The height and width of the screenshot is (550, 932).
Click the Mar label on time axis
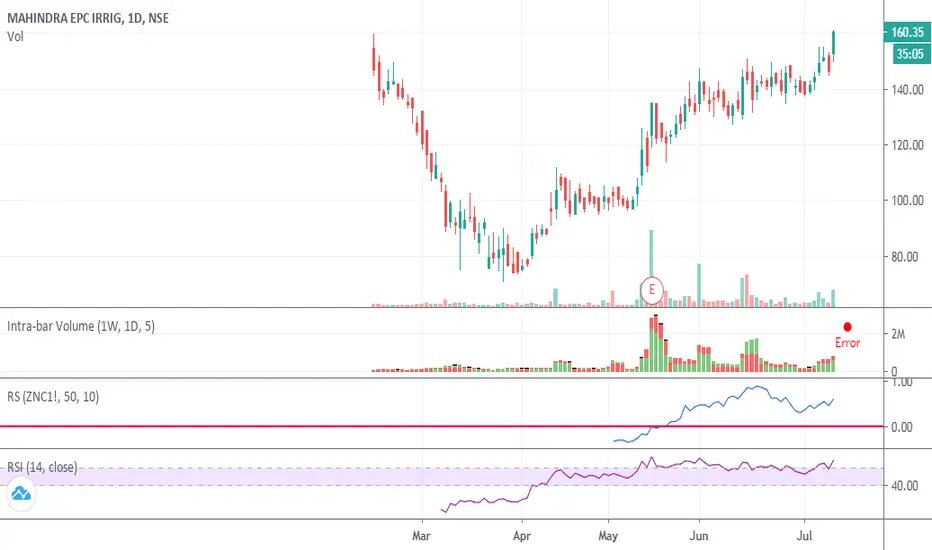pyautogui.click(x=421, y=536)
